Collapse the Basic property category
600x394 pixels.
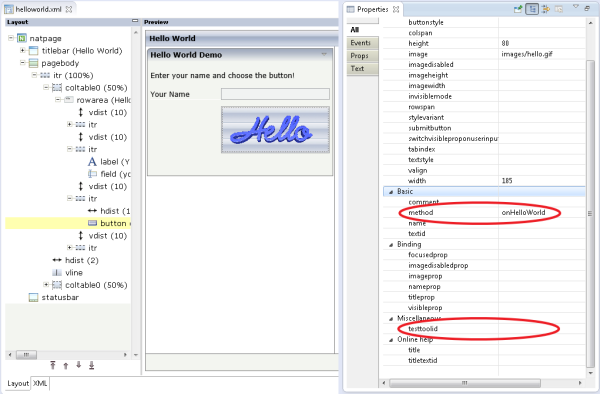pos(391,192)
